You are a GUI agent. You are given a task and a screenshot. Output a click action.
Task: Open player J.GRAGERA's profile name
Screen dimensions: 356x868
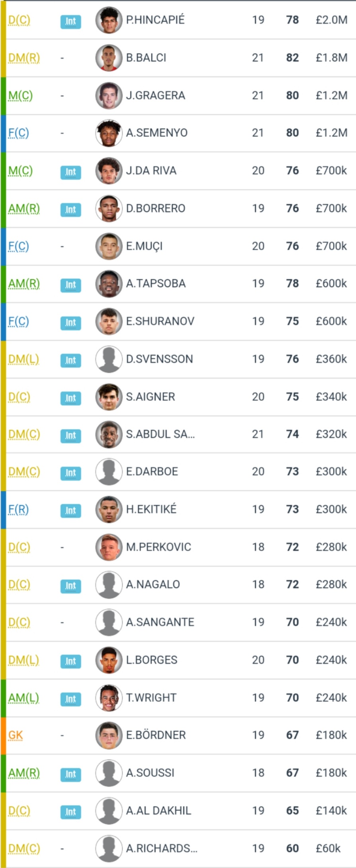click(155, 95)
